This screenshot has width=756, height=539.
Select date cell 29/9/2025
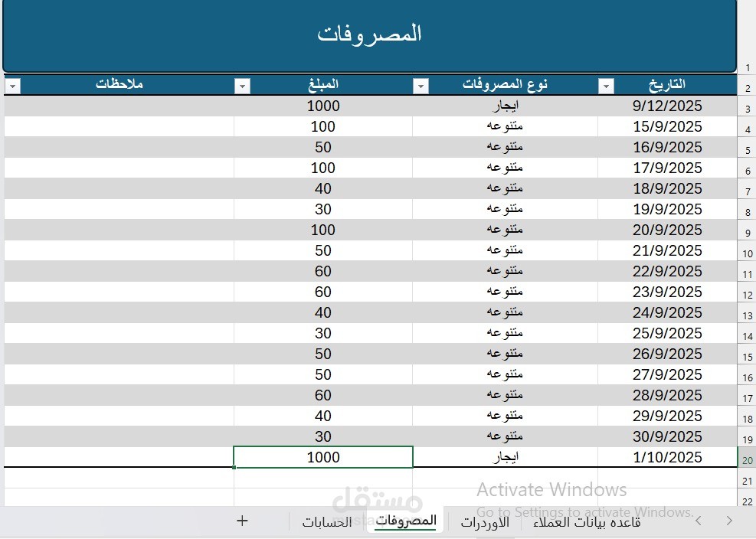[x=667, y=416]
